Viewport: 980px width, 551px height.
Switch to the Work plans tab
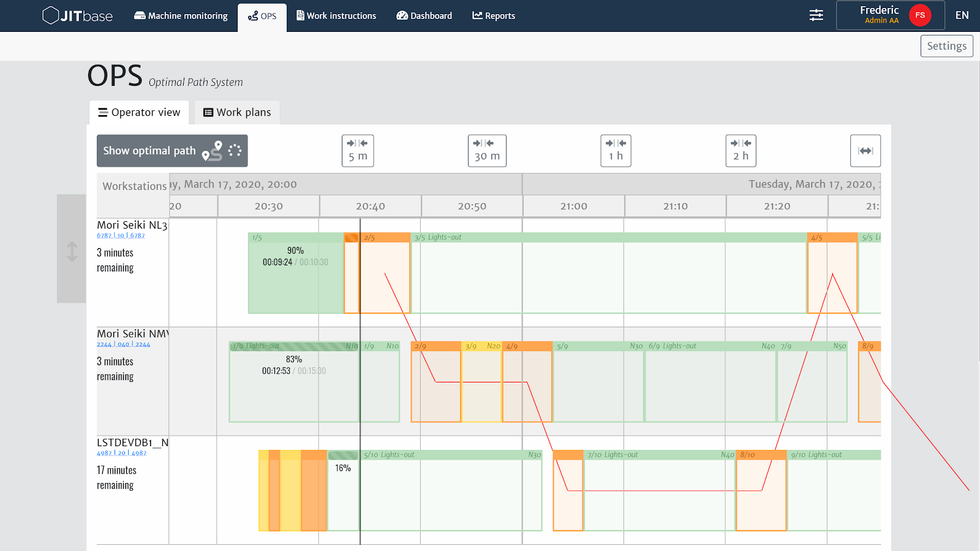coord(237,112)
